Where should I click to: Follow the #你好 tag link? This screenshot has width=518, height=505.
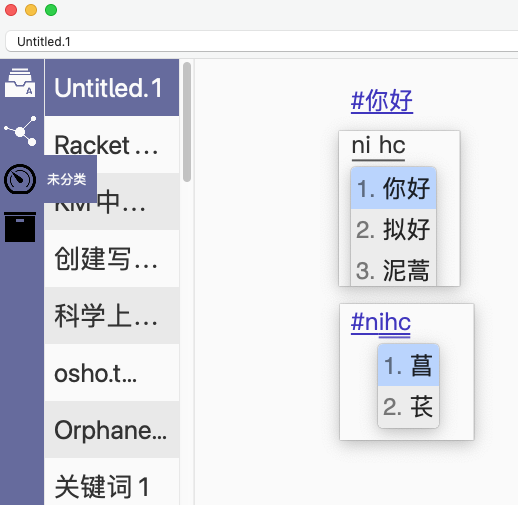(382, 101)
